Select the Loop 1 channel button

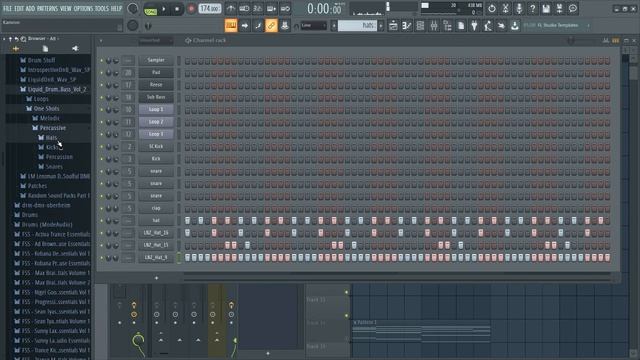[156, 109]
